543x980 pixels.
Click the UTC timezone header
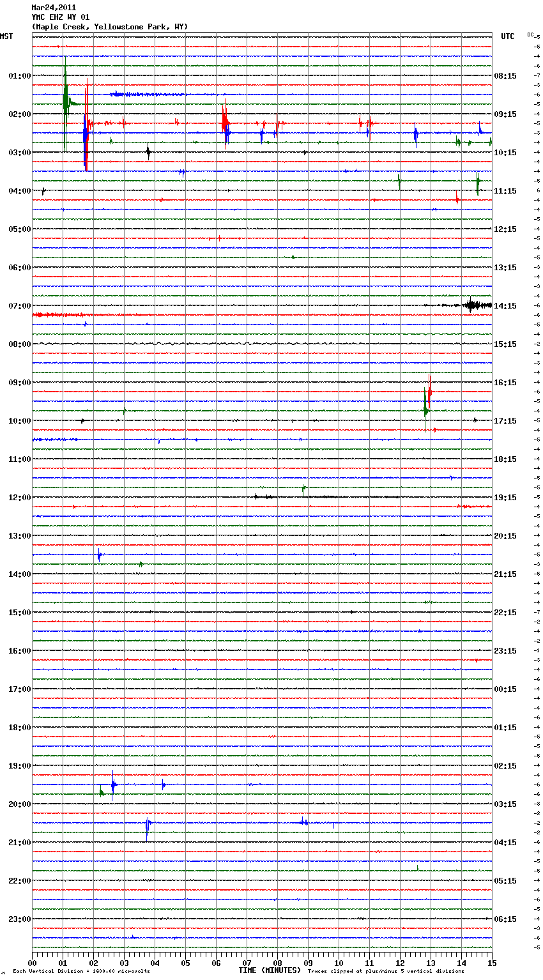pyautogui.click(x=508, y=36)
